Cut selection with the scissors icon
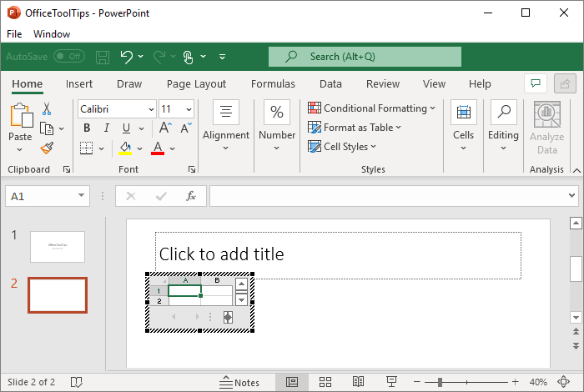 [47, 108]
